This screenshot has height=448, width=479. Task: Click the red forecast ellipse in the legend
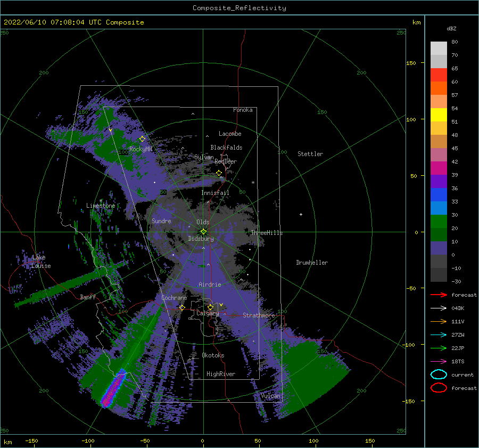point(439,388)
